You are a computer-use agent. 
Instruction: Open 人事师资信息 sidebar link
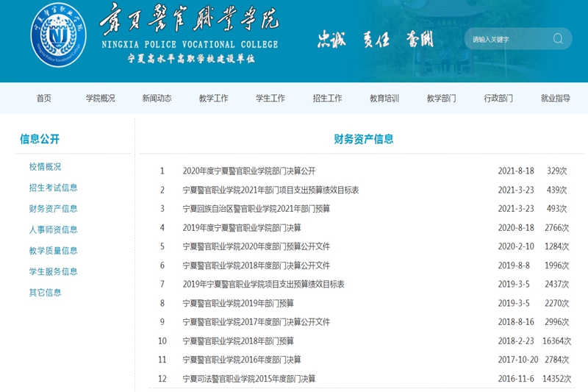tap(54, 229)
